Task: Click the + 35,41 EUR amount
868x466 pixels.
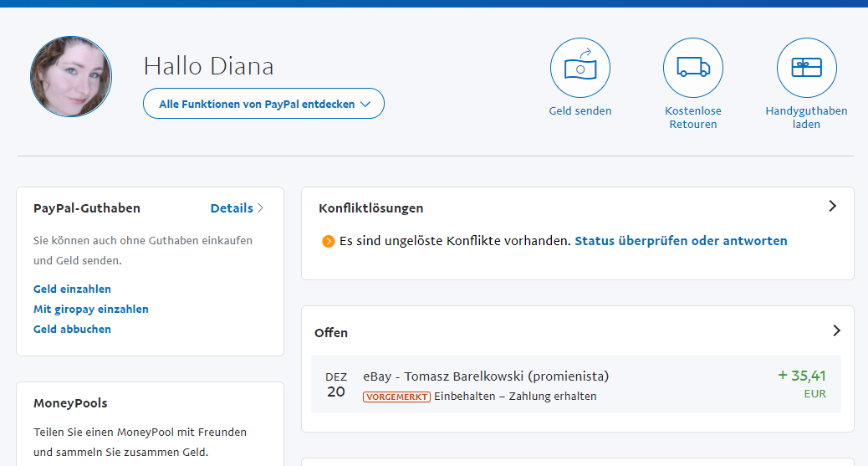Action: (802, 384)
